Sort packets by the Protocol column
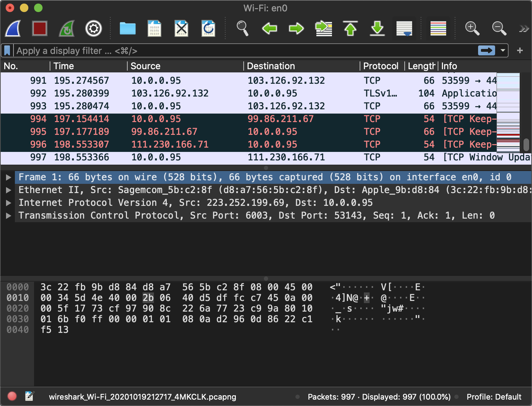Screen dimensions: 532x406 (381, 66)
